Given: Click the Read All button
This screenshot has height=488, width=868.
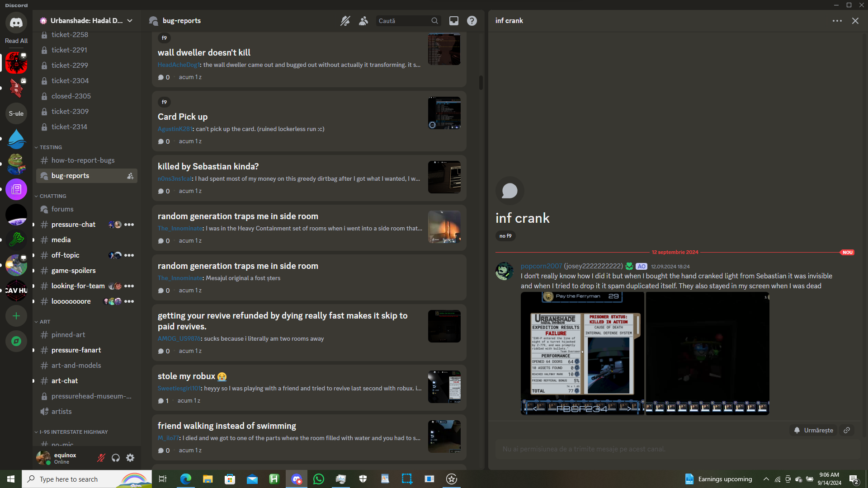Looking at the screenshot, I should [x=16, y=41].
